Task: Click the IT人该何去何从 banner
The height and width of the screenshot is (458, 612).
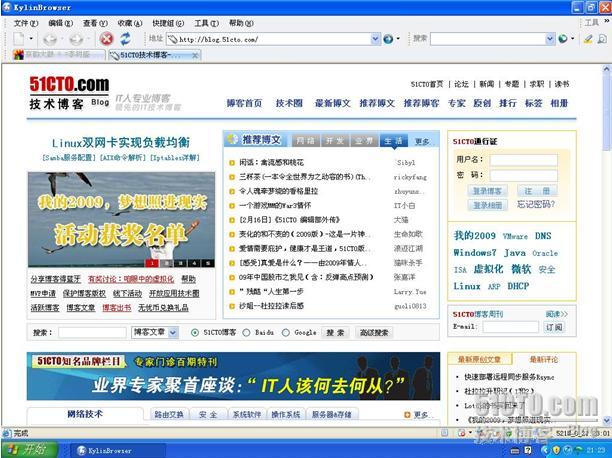Action: [233, 376]
